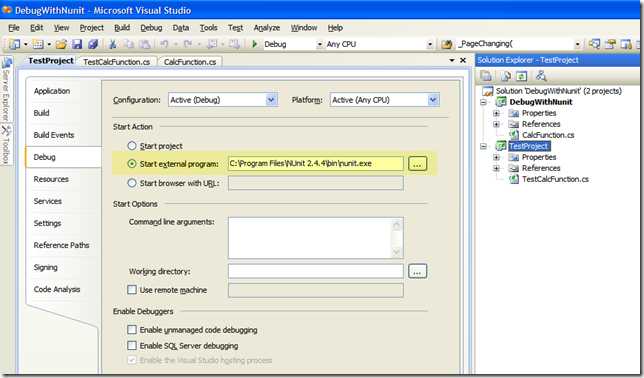Click the Command line arguments text box
This screenshot has width=644, height=378.
pyautogui.click(x=315, y=237)
